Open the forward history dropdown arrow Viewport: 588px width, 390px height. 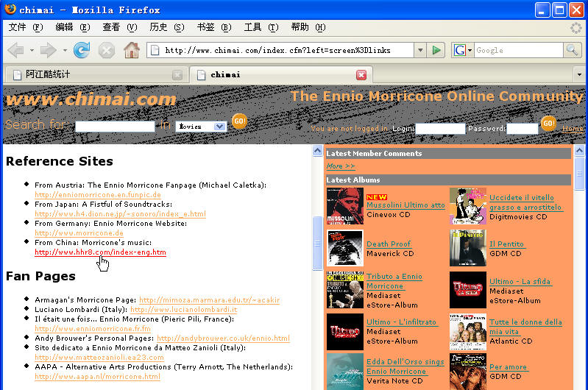click(x=65, y=50)
